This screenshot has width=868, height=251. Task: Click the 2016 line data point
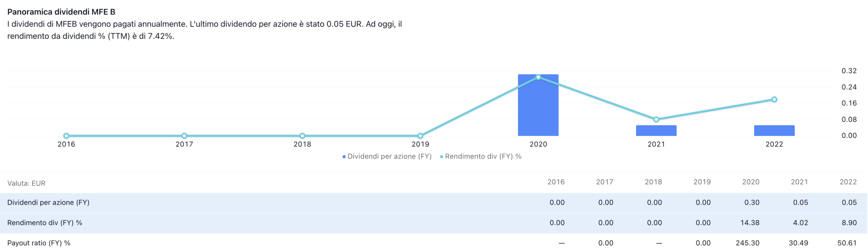pos(66,135)
